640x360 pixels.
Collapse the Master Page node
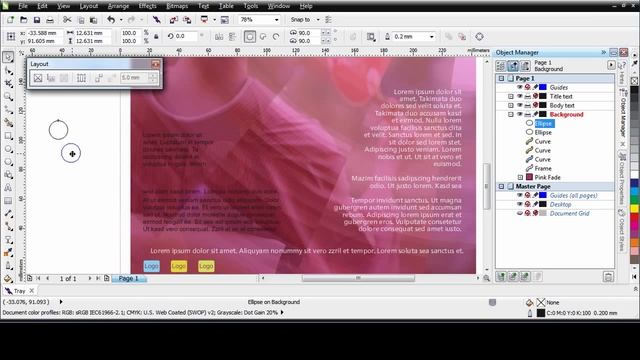point(501,186)
